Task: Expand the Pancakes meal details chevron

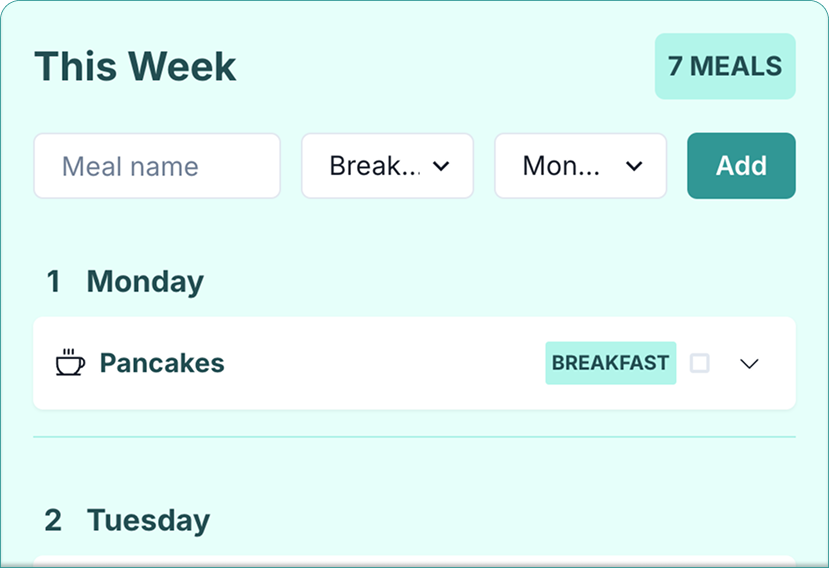Action: pos(750,363)
